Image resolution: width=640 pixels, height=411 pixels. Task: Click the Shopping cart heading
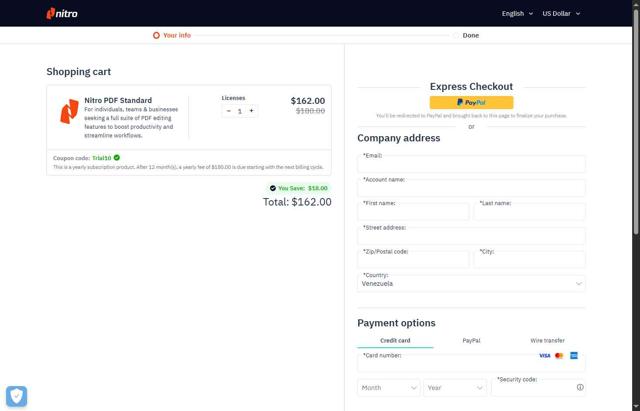(79, 72)
